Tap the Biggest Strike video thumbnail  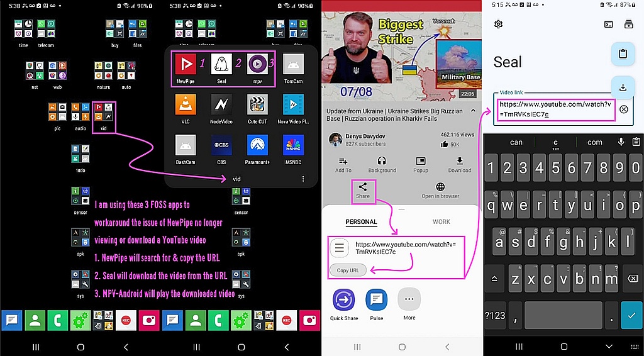coord(402,56)
